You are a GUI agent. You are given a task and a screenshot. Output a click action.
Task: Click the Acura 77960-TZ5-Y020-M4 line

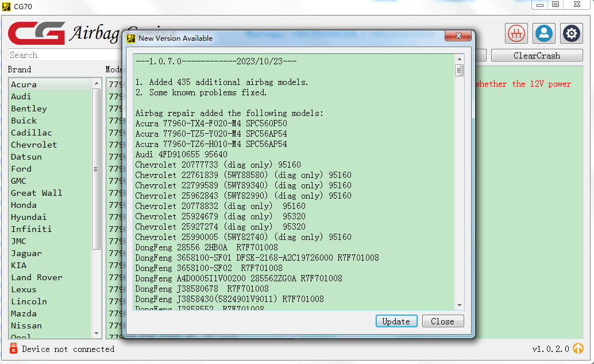(211, 134)
